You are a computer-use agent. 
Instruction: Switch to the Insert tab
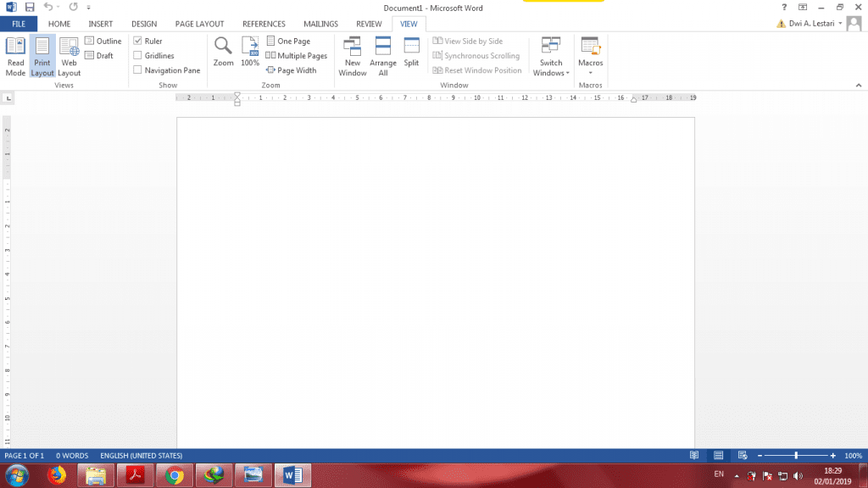coord(101,24)
